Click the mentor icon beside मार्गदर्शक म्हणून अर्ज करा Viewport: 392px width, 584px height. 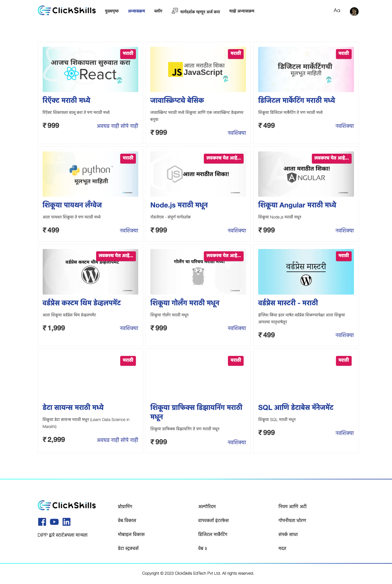[175, 11]
